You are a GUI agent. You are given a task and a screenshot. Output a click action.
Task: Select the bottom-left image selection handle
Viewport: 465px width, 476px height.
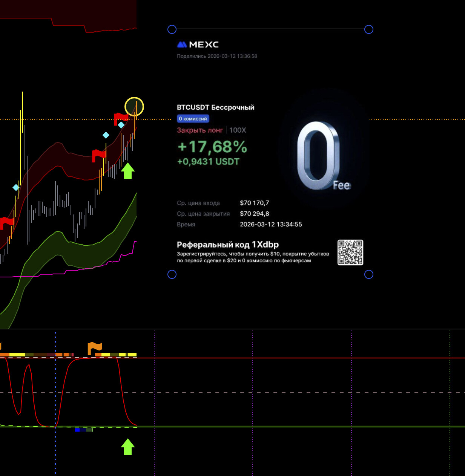[172, 274]
